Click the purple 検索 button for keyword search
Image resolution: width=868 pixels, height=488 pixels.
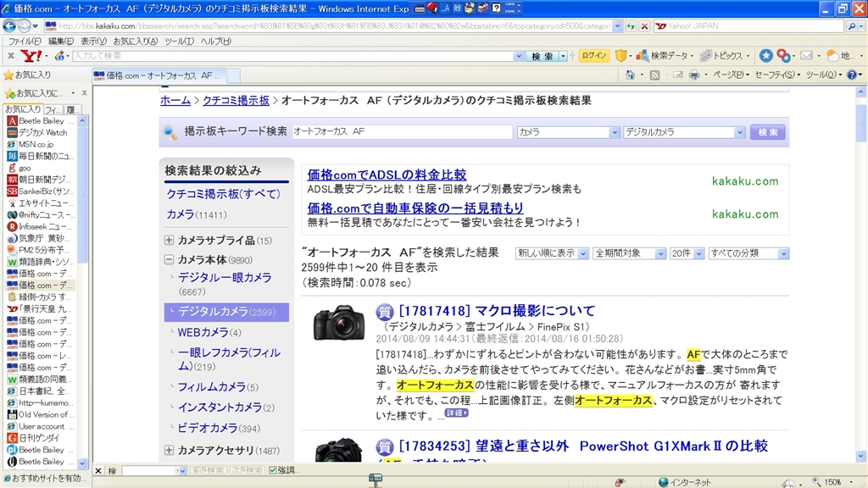767,132
